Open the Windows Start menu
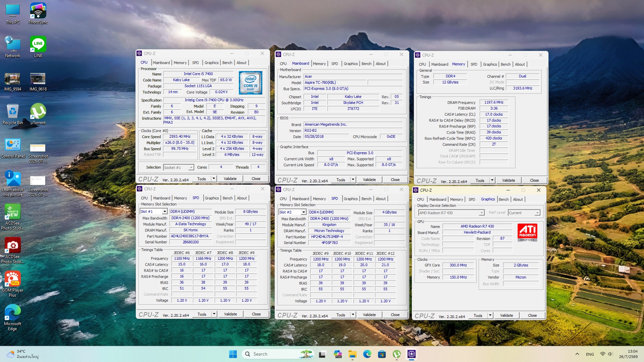 (x=233, y=354)
